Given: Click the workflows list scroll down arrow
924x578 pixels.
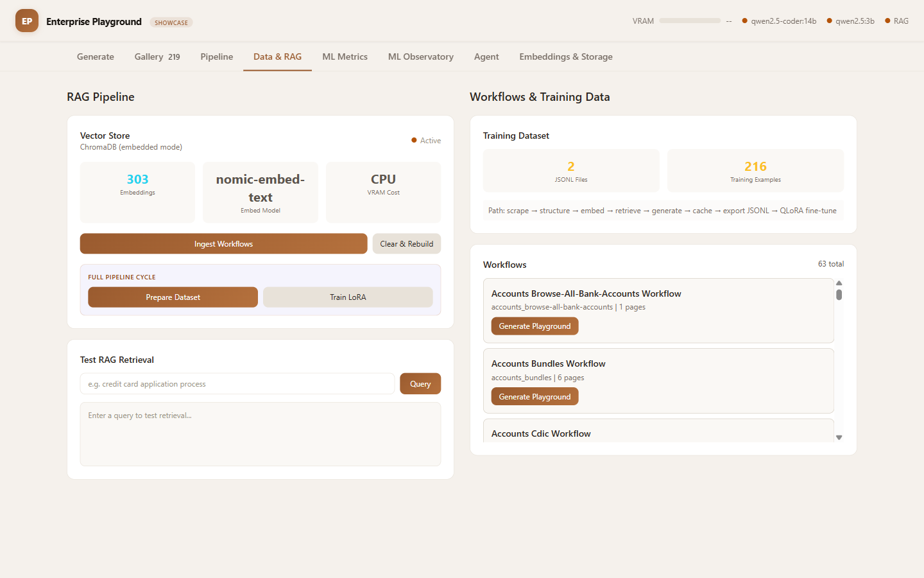Looking at the screenshot, I should pos(839,437).
